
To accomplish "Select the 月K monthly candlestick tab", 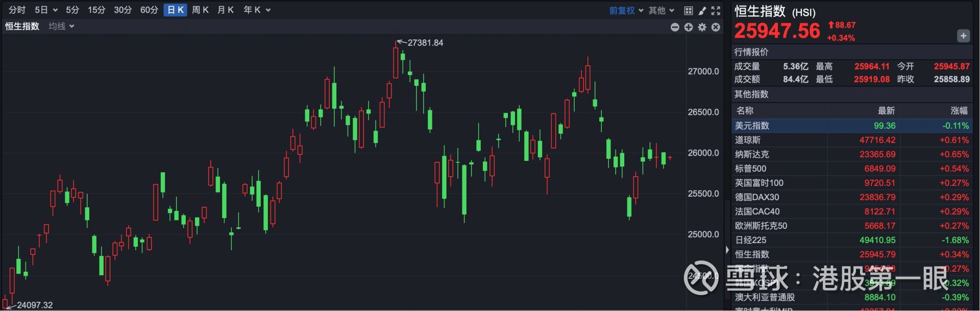I will coord(226,10).
